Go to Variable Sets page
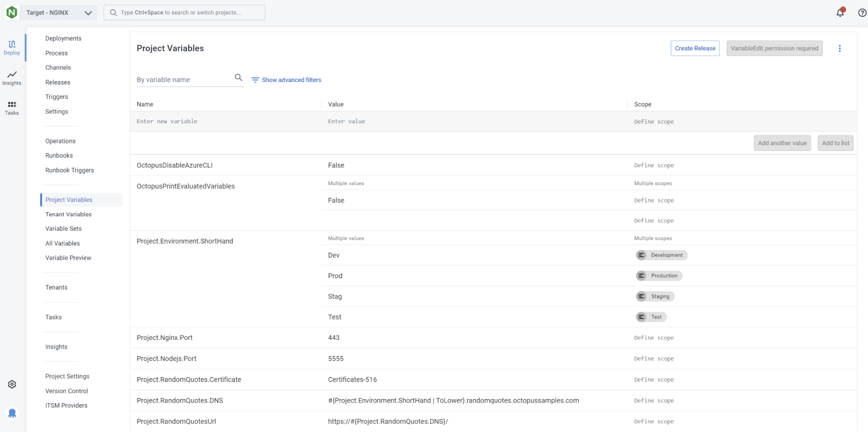The image size is (868, 432). [x=64, y=228]
